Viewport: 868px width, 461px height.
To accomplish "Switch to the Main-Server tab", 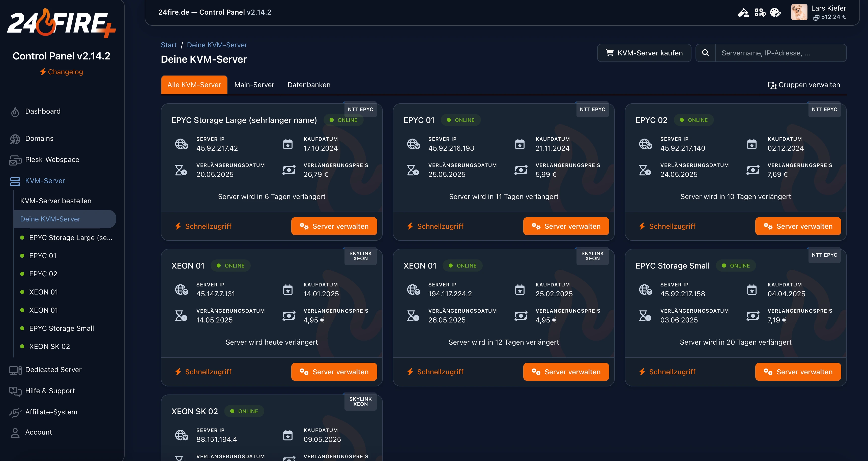I will 254,85.
